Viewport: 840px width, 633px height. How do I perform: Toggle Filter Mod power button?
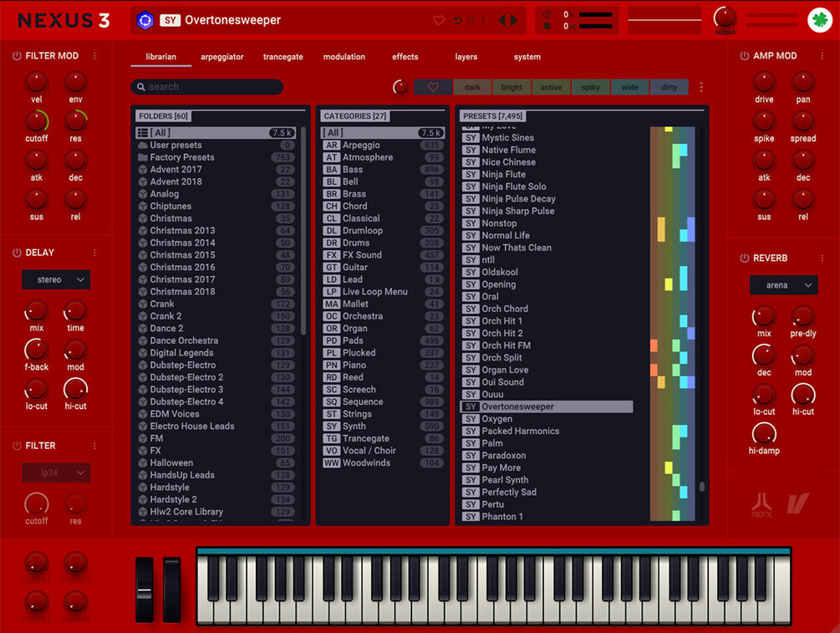pos(17,56)
